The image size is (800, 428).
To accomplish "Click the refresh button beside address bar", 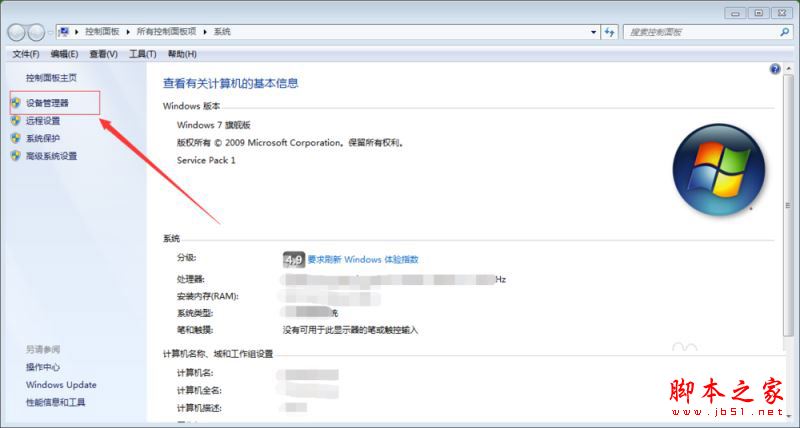I will pos(609,32).
